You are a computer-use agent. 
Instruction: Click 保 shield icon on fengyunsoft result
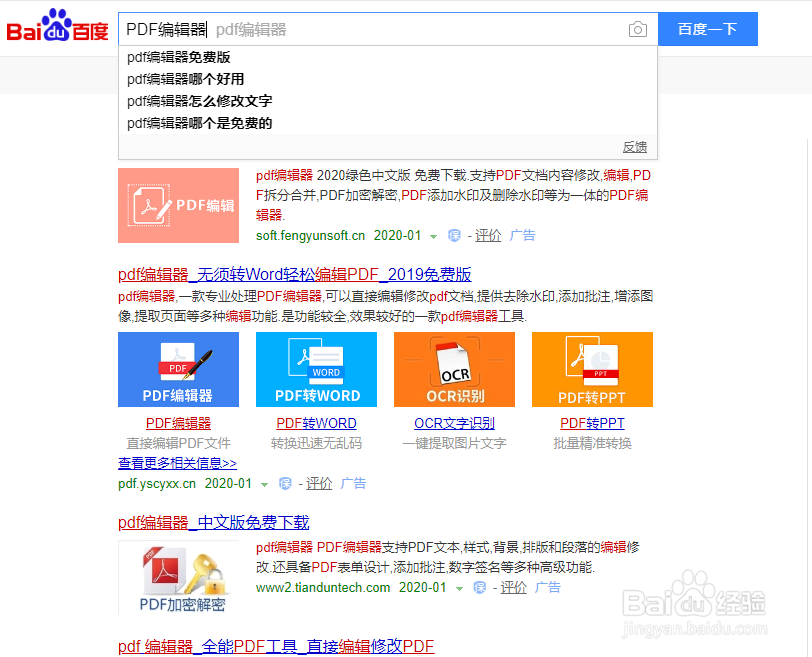tap(454, 236)
